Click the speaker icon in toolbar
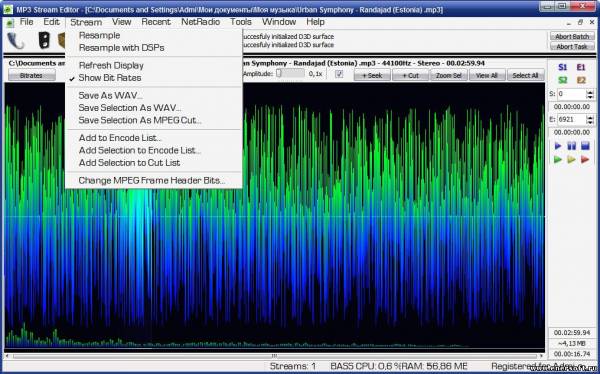Viewport: 600px width, 374px height. click(44, 41)
